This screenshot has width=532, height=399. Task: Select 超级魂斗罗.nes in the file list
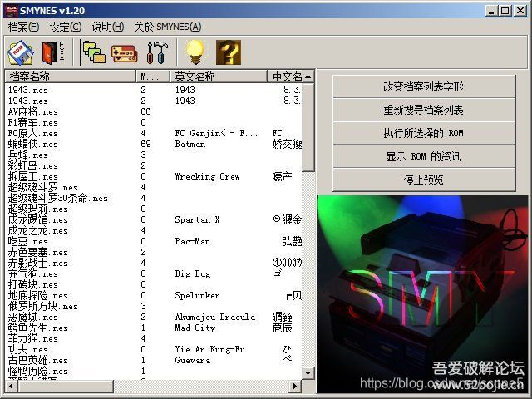pos(43,188)
